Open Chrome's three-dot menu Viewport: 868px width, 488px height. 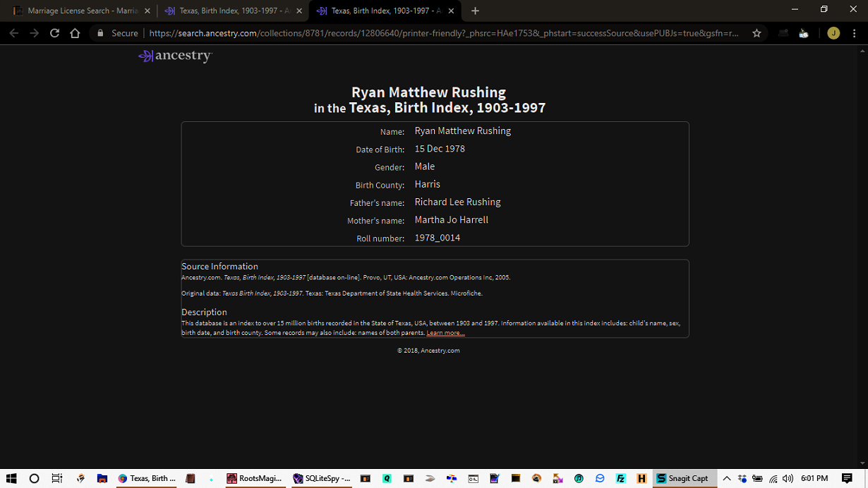855,33
